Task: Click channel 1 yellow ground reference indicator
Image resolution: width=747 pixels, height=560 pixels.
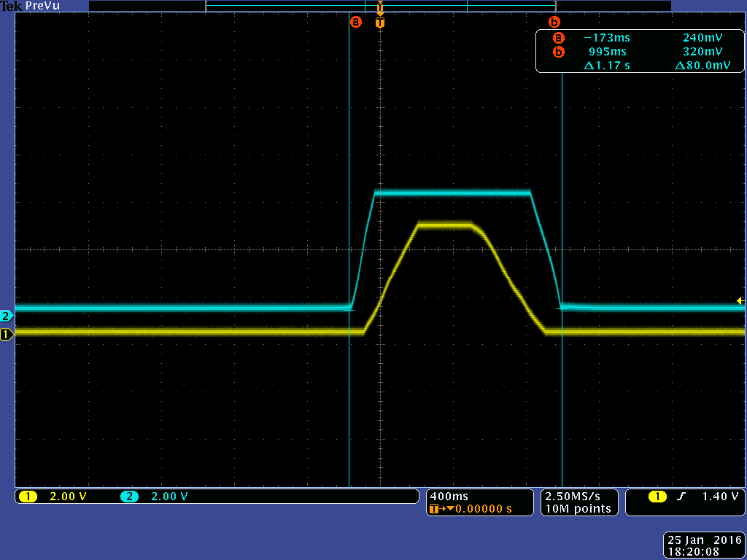Action: (x=7, y=335)
